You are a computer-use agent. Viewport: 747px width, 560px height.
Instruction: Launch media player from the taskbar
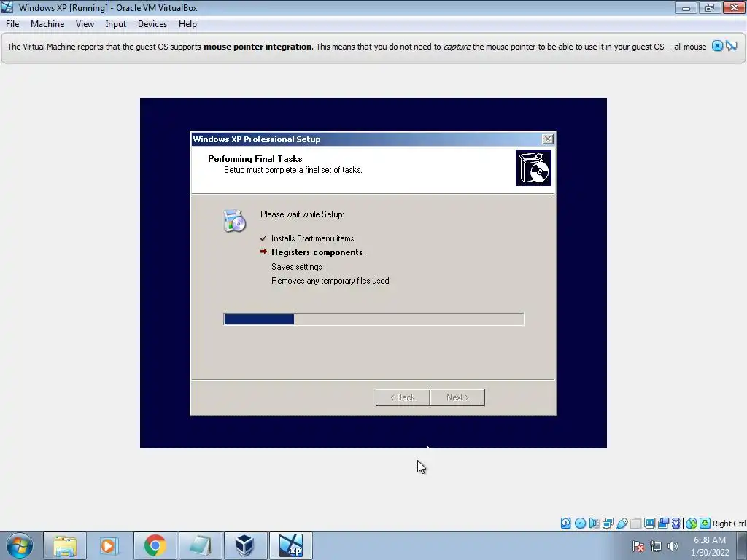pyautogui.click(x=109, y=545)
